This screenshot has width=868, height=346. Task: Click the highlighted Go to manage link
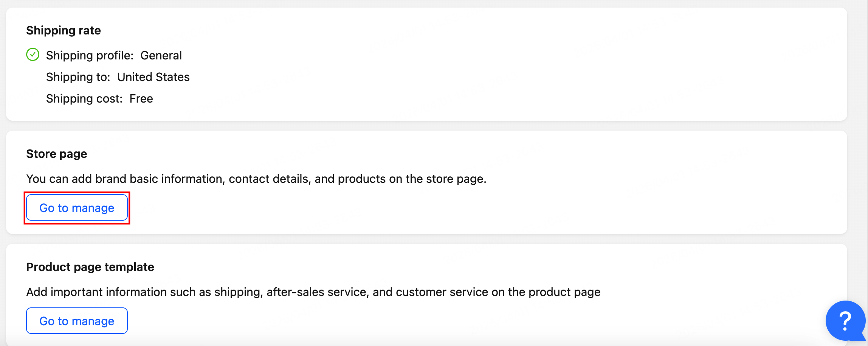click(77, 207)
